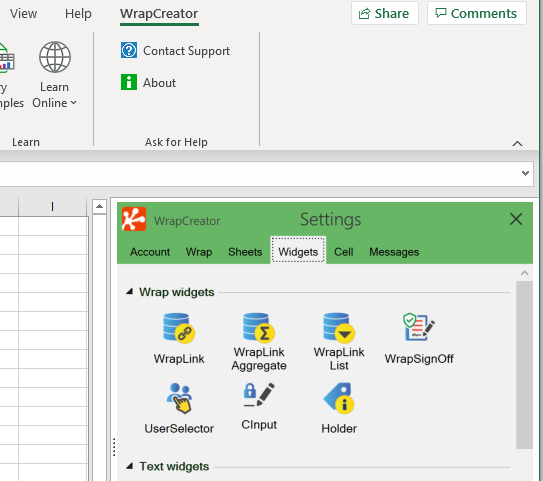Switch to the Wrap tab
543x481 pixels.
pyautogui.click(x=199, y=252)
